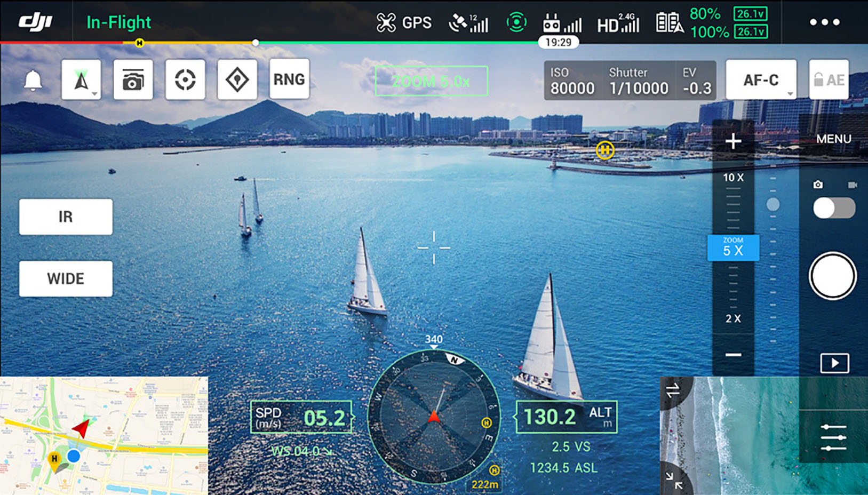This screenshot has width=868, height=495.
Task: Open the three-dot more options menu
Action: (x=824, y=22)
